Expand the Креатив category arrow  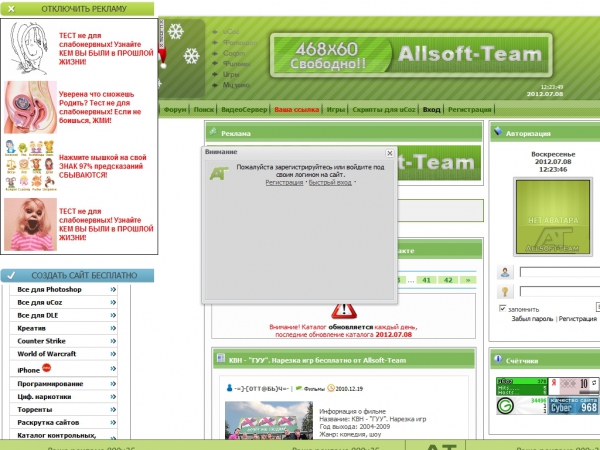pyautogui.click(x=113, y=328)
